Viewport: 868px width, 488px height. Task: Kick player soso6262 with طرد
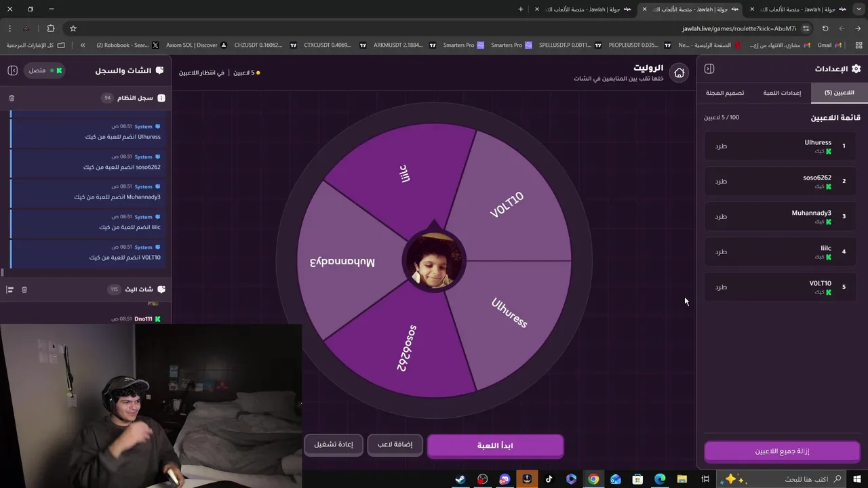coord(721,181)
